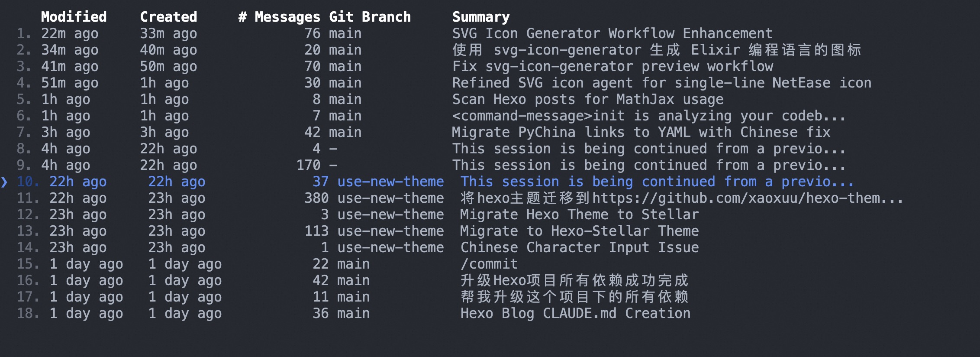Click the Created column header
Image resolution: width=980 pixels, height=357 pixels.
coord(168,16)
